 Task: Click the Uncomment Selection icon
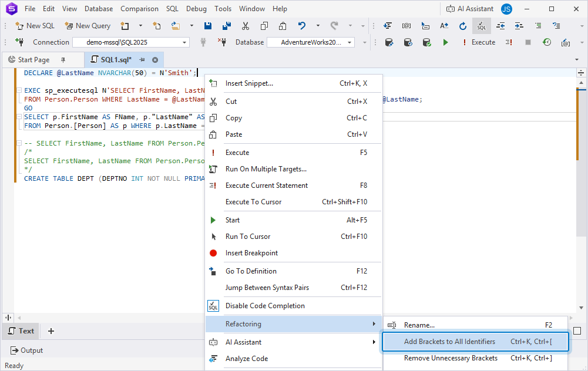556,26
